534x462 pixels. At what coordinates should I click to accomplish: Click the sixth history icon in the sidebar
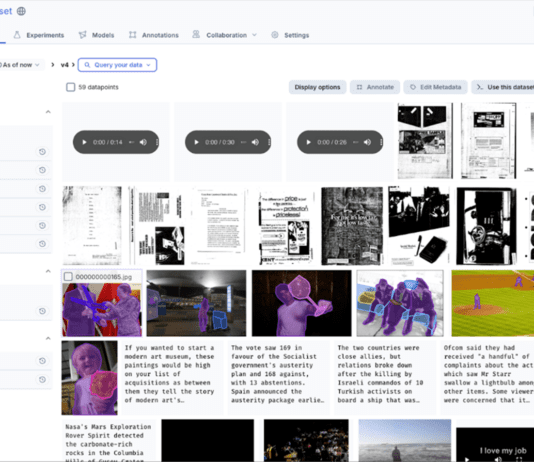[x=42, y=244]
